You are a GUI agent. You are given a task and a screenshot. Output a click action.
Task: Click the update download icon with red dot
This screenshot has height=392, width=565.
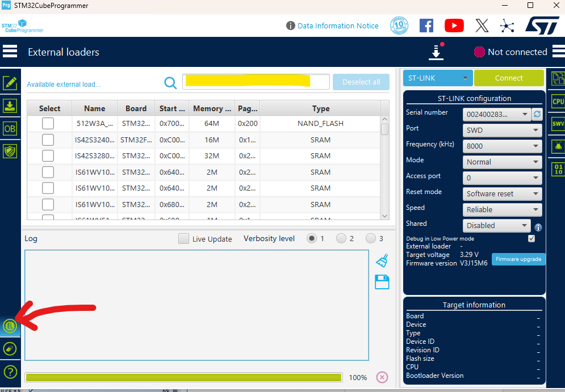tap(436, 52)
